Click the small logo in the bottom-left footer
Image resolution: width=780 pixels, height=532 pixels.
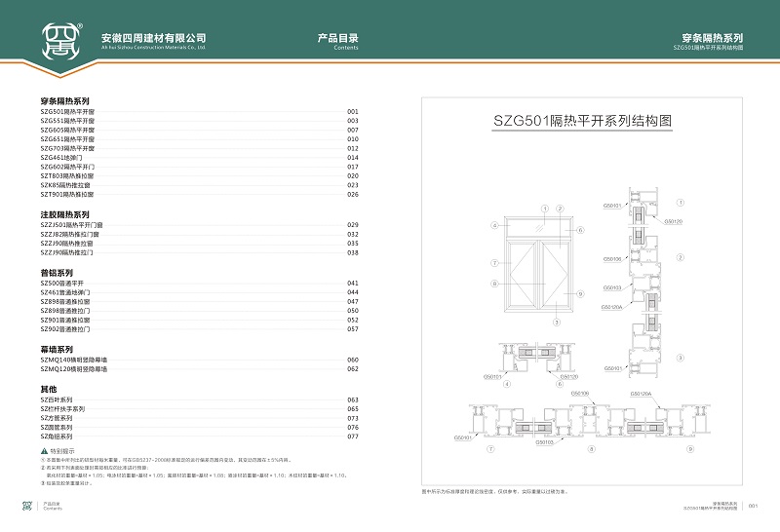pyautogui.click(x=27, y=506)
